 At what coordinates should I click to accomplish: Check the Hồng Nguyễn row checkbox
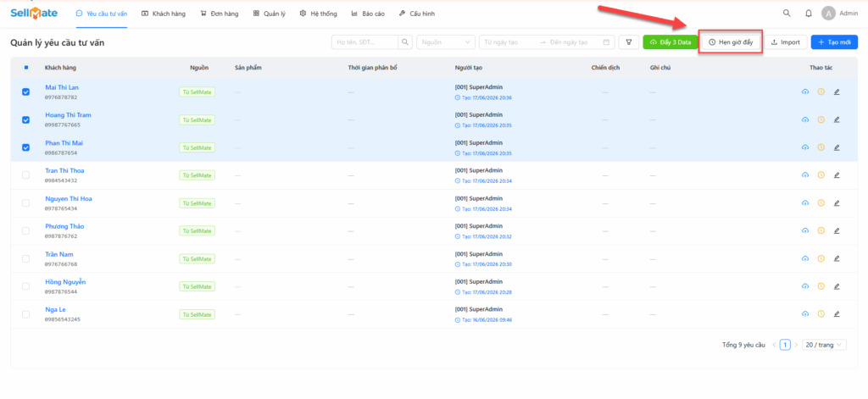click(x=26, y=286)
